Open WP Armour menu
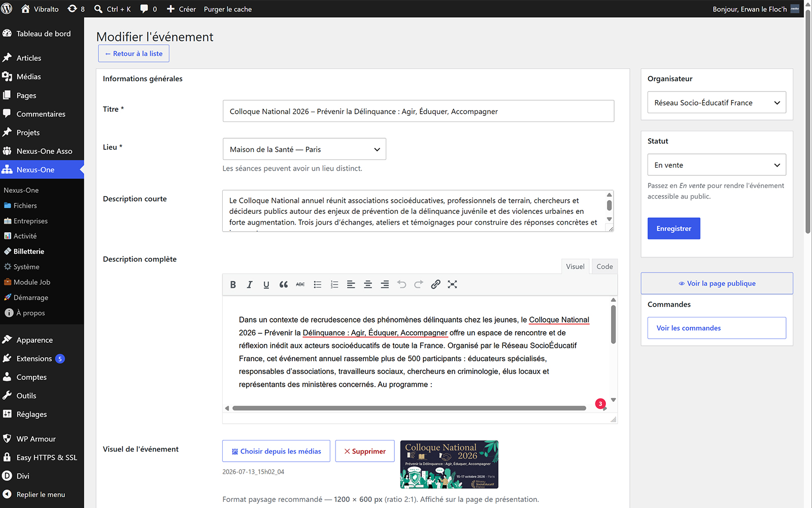 tap(42, 439)
